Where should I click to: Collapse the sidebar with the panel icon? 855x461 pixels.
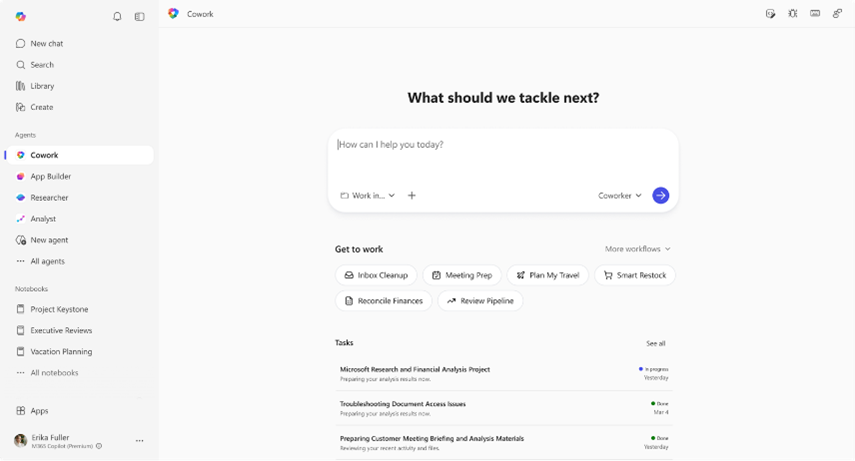coord(140,17)
